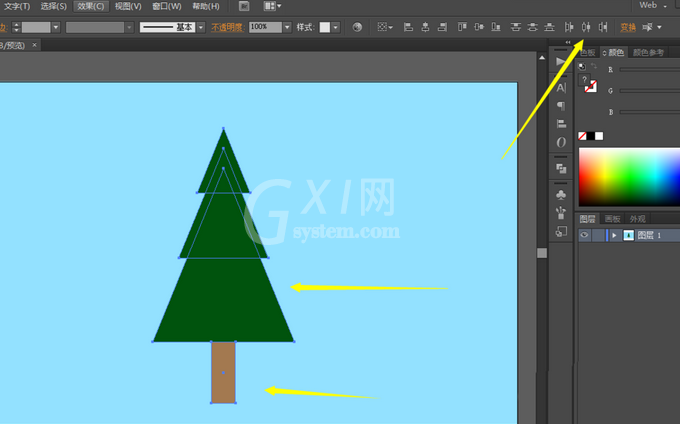Open the 效果(C) menu
Viewport: 680px width, 424px height.
(x=91, y=7)
